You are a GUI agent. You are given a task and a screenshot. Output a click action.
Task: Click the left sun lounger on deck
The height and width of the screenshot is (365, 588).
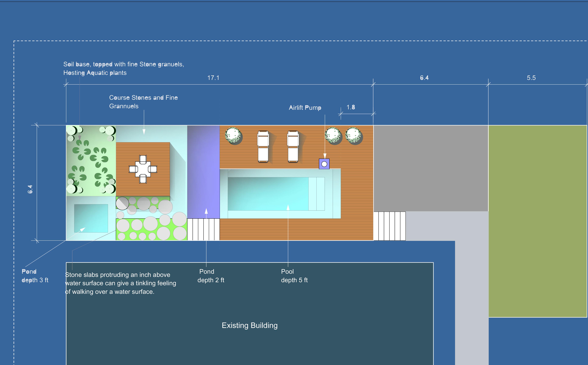[263, 147]
